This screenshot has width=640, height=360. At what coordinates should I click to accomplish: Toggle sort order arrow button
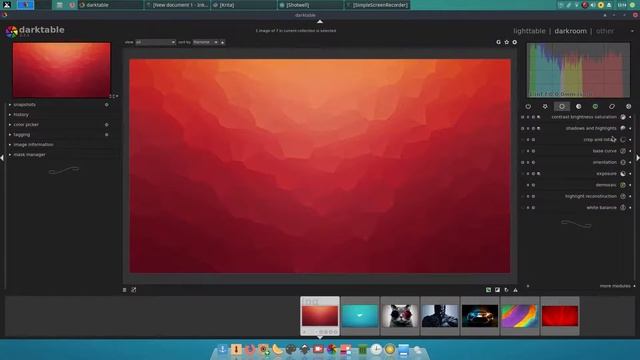tap(222, 42)
